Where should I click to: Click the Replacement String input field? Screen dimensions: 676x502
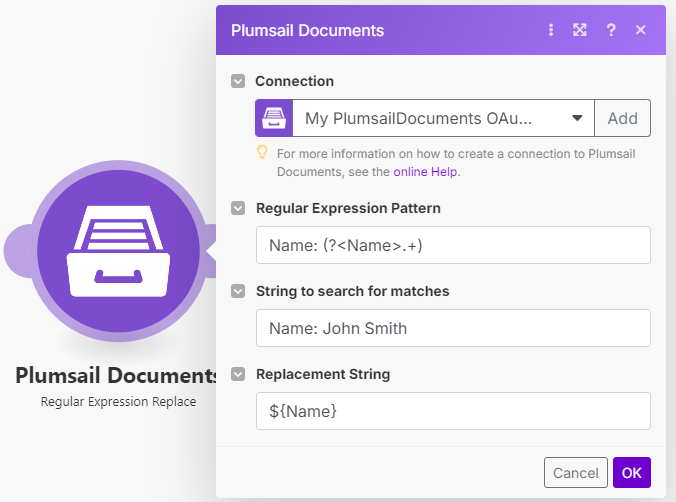click(x=453, y=411)
